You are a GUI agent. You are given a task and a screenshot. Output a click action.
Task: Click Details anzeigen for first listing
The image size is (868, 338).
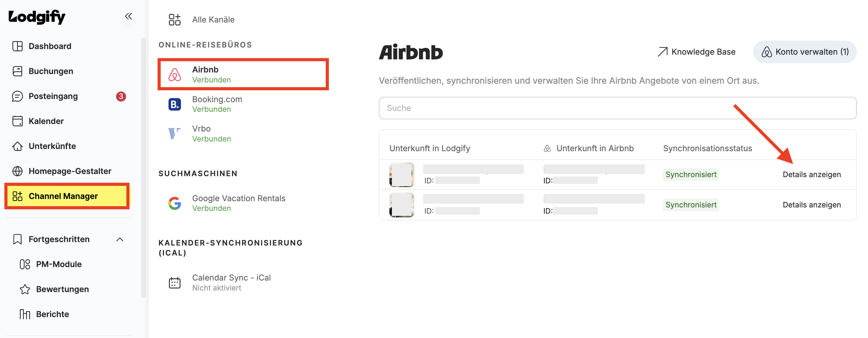click(812, 174)
